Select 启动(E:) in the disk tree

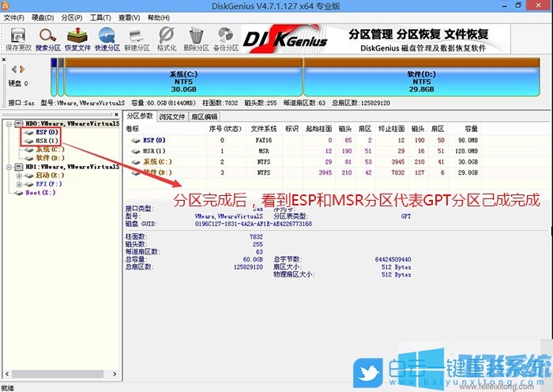coord(50,175)
